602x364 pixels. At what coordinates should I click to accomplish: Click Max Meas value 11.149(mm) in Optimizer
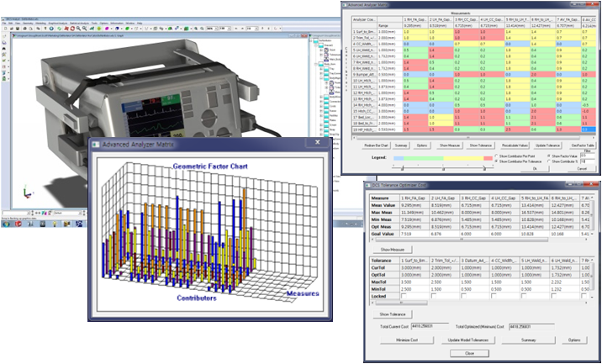click(413, 212)
